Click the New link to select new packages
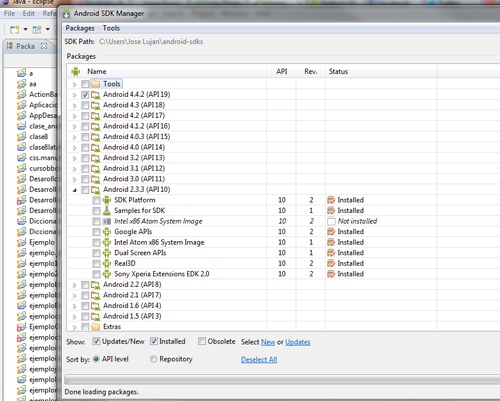This screenshot has height=401, width=500. 268,342
